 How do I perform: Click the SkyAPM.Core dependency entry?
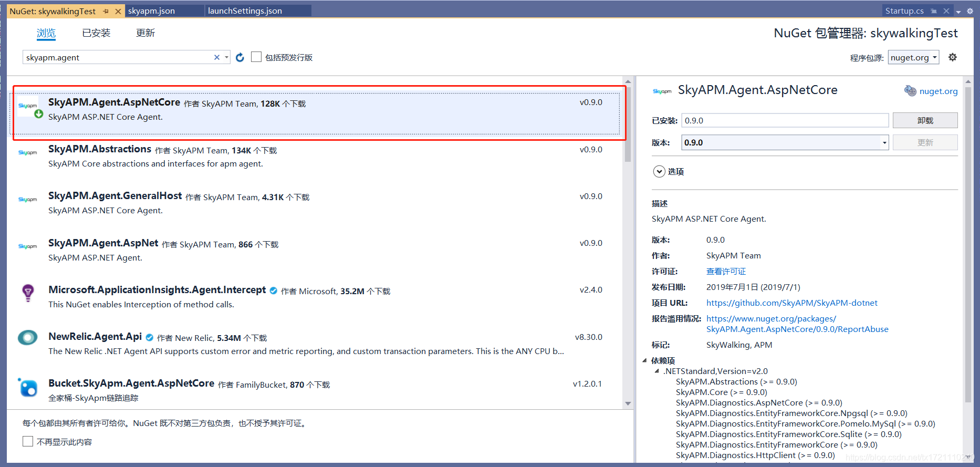721,392
